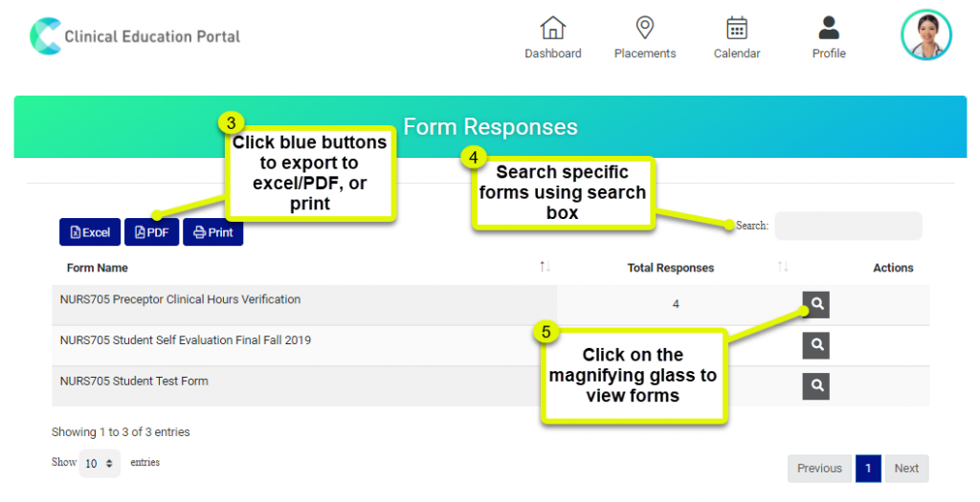View NURS705 Student Test Form responses magnifier
Image resolution: width=980 pixels, height=502 pixels.
click(x=815, y=386)
